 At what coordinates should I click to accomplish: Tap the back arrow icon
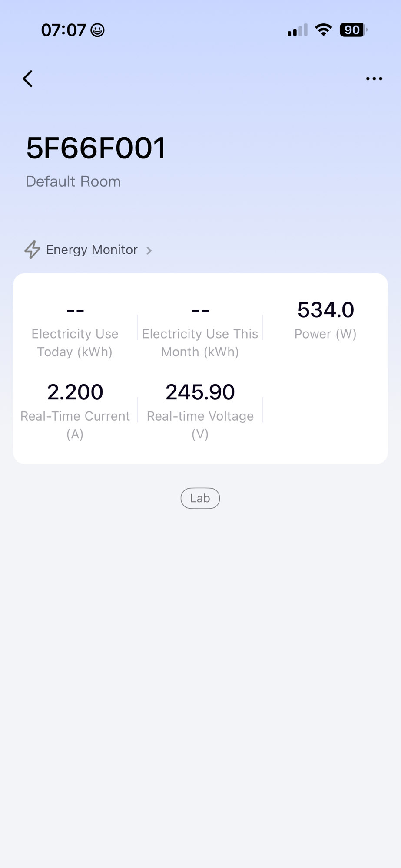28,79
